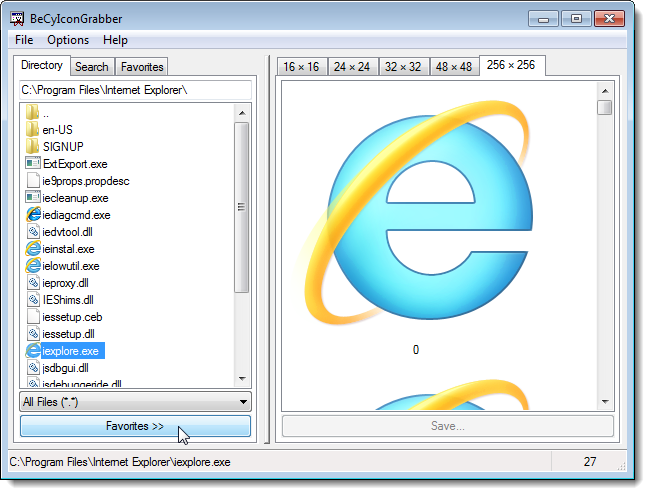Screen dimensions: 650x495
Task: Switch to the Favorites tab
Action: [142, 67]
